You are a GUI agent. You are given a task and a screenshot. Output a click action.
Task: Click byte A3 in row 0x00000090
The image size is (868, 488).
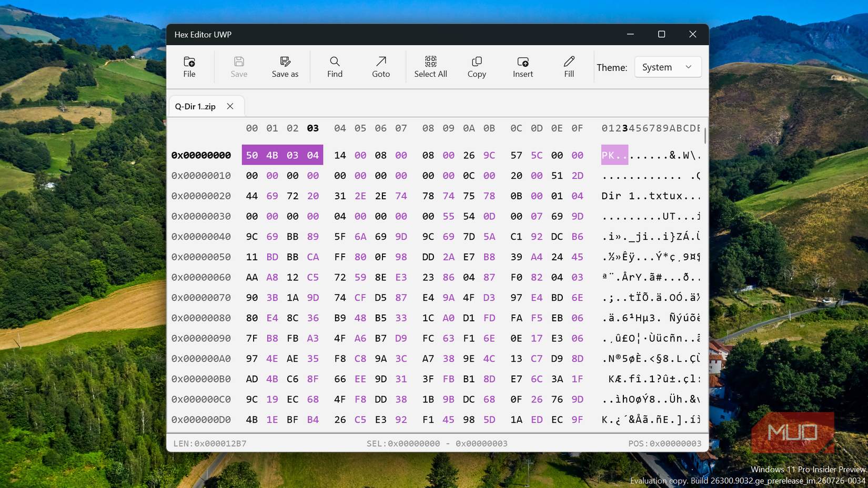coord(313,338)
